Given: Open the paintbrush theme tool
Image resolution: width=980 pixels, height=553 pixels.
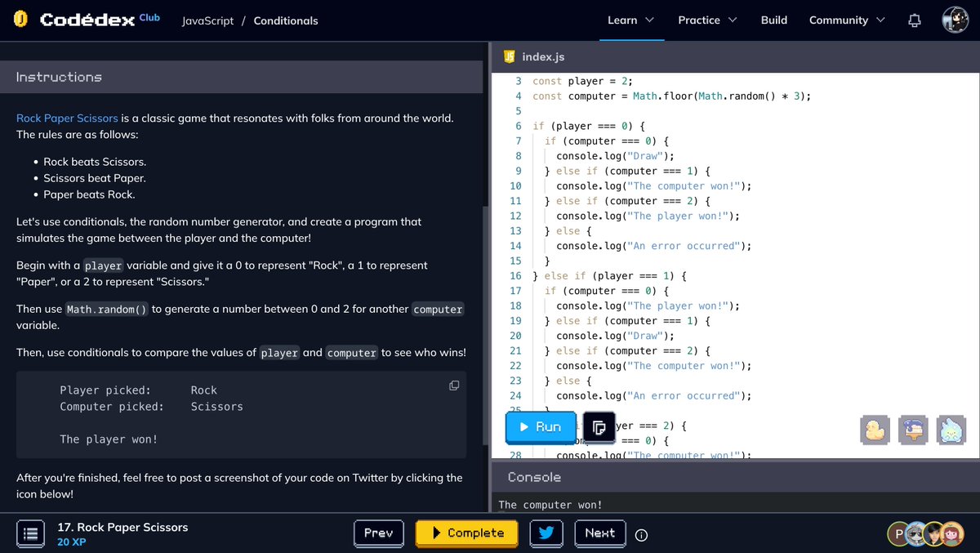Looking at the screenshot, I should point(913,430).
